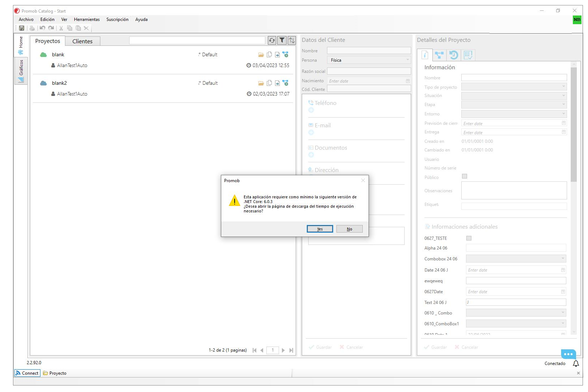The width and height of the screenshot is (588, 392).
Task: Toggle the 0627_TESTE checkbox
Action: [x=469, y=238]
